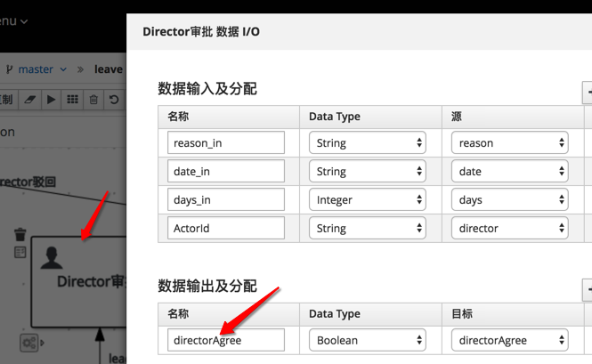Viewport: 592px width, 364px height.
Task: Open Data Type dropdown for reason_in
Action: pos(367,142)
